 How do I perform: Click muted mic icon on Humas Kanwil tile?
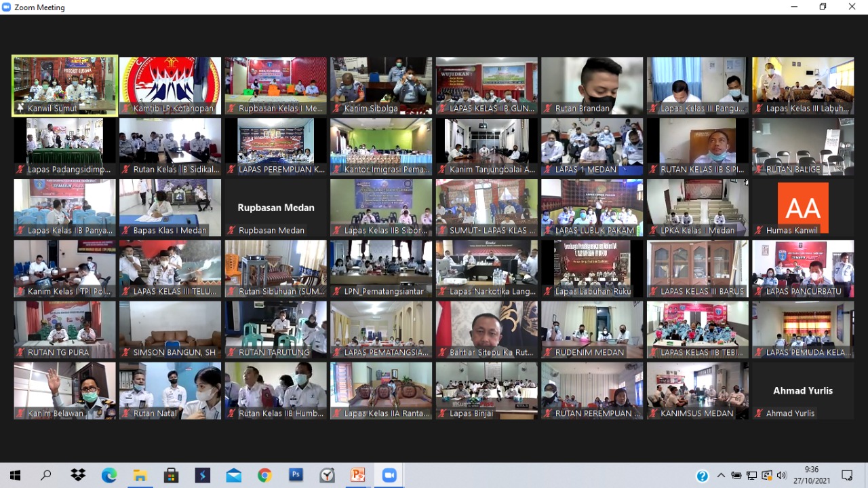(x=759, y=231)
